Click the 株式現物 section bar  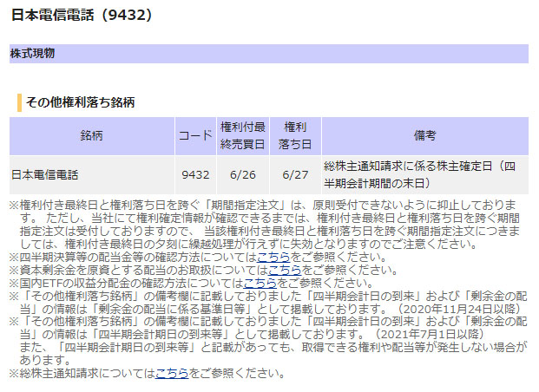pos(268,54)
